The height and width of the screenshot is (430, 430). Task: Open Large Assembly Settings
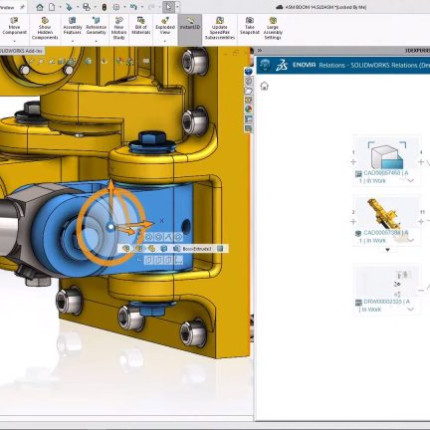(273, 28)
